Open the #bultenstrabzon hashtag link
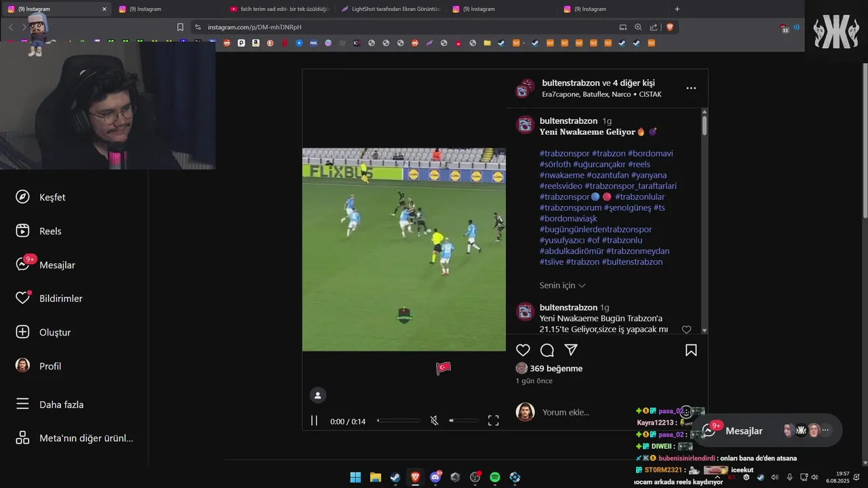This screenshot has height=488, width=868. coord(632,262)
